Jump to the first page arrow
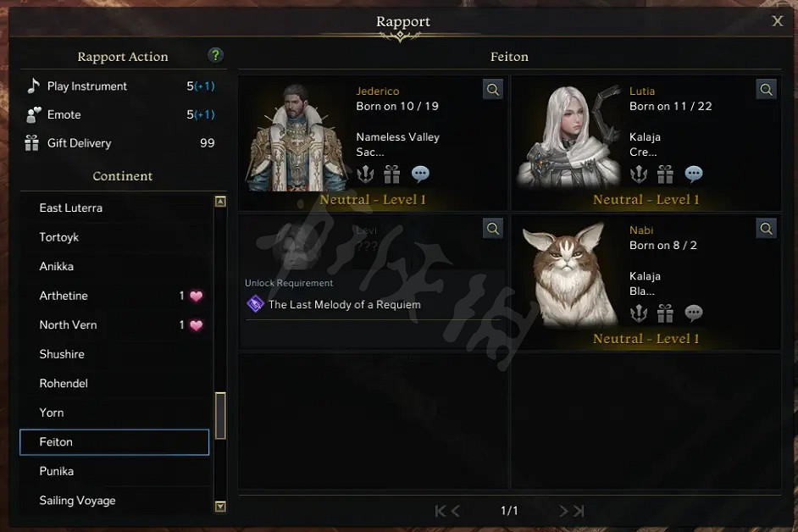Viewport: 798px width, 532px height. click(440, 511)
